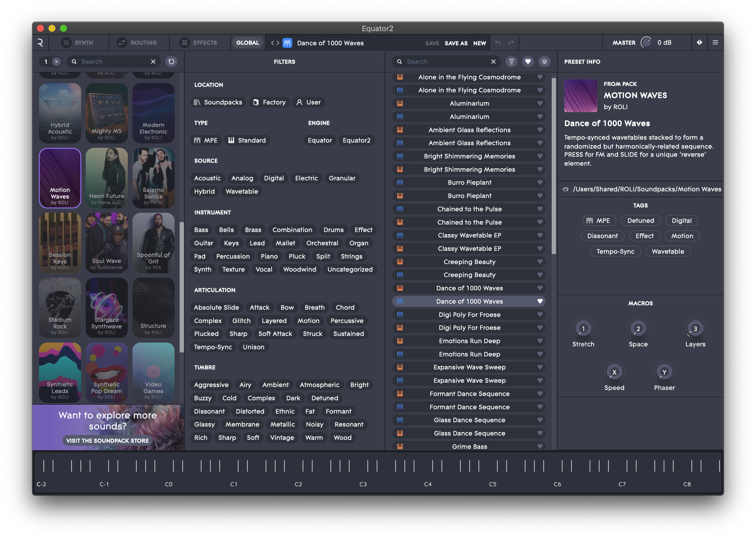Adjust the MASTER volume knob
This screenshot has width=756, height=538.
tap(646, 43)
